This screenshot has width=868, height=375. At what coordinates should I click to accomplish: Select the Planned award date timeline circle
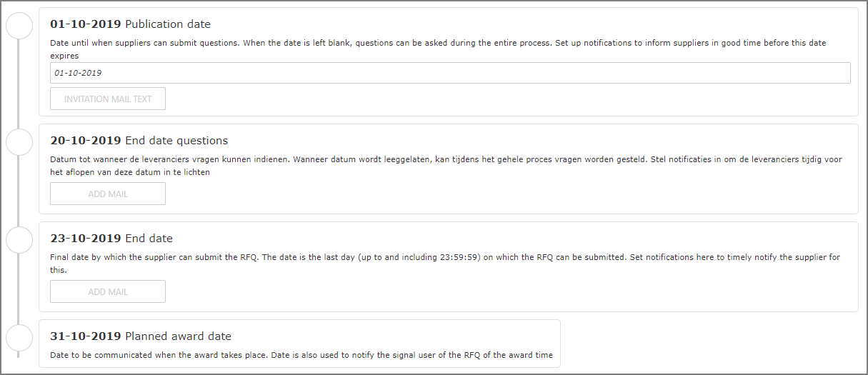tap(19, 338)
